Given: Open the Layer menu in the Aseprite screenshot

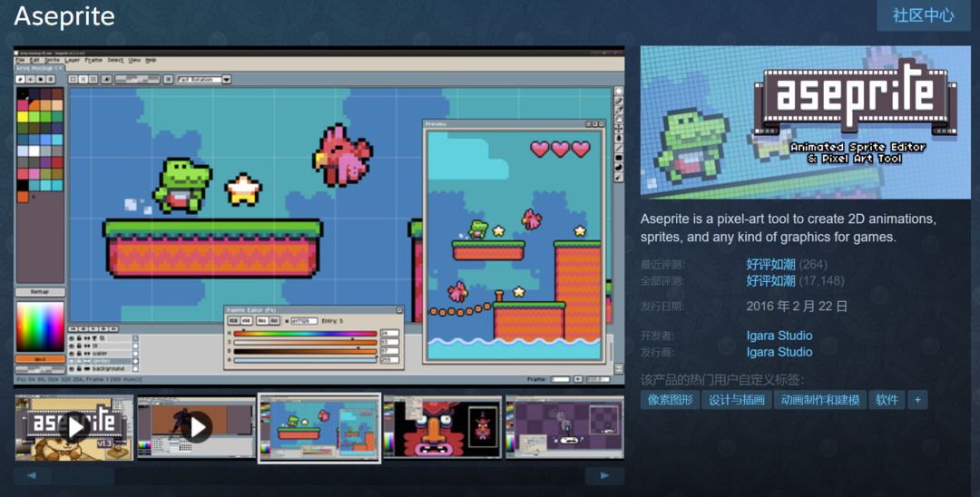Looking at the screenshot, I should (72, 60).
